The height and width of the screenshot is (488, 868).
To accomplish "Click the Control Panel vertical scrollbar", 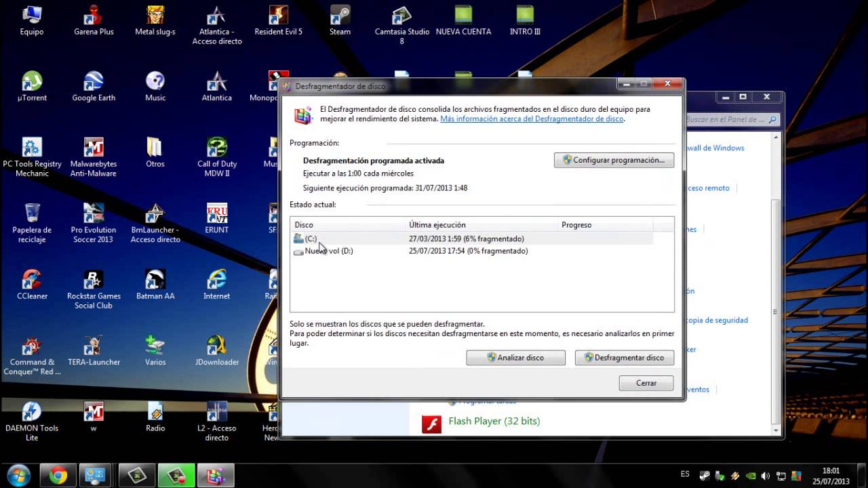I will tap(776, 283).
